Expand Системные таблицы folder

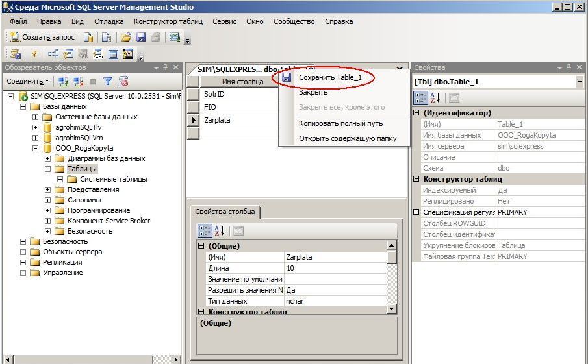[60, 179]
